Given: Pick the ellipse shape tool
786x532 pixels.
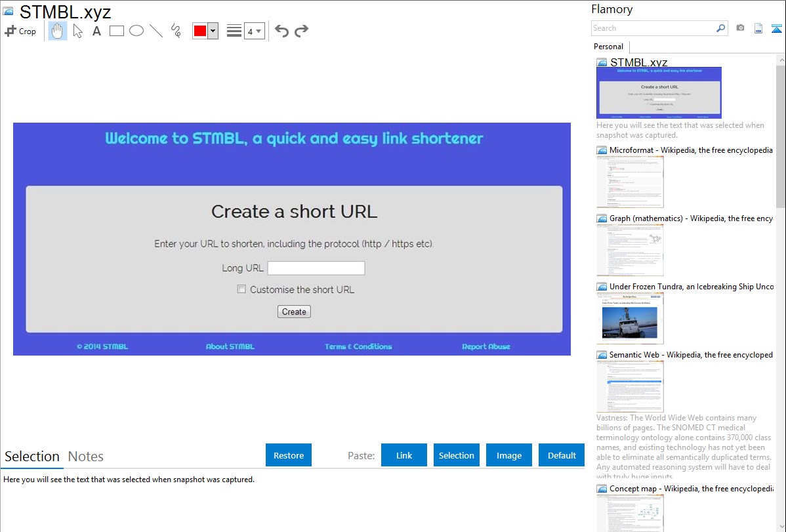Looking at the screenshot, I should point(136,31).
